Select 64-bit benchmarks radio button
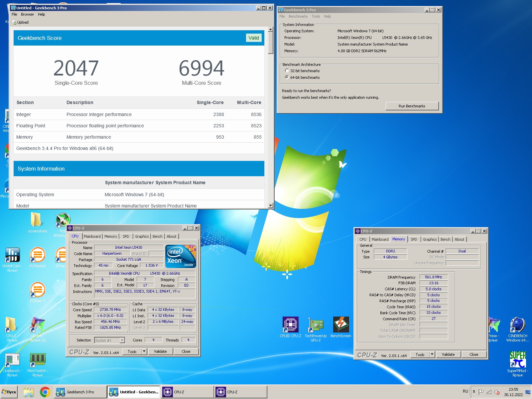Viewport: 532px width, 399px height. 287,77
